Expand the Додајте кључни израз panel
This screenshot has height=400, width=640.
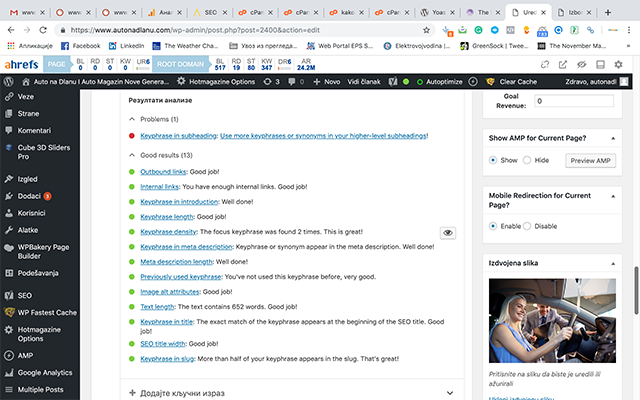(290, 393)
